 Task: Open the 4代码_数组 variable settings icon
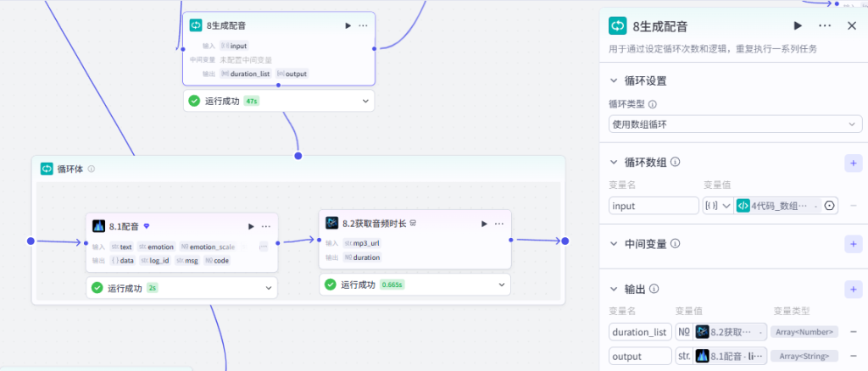pos(829,206)
